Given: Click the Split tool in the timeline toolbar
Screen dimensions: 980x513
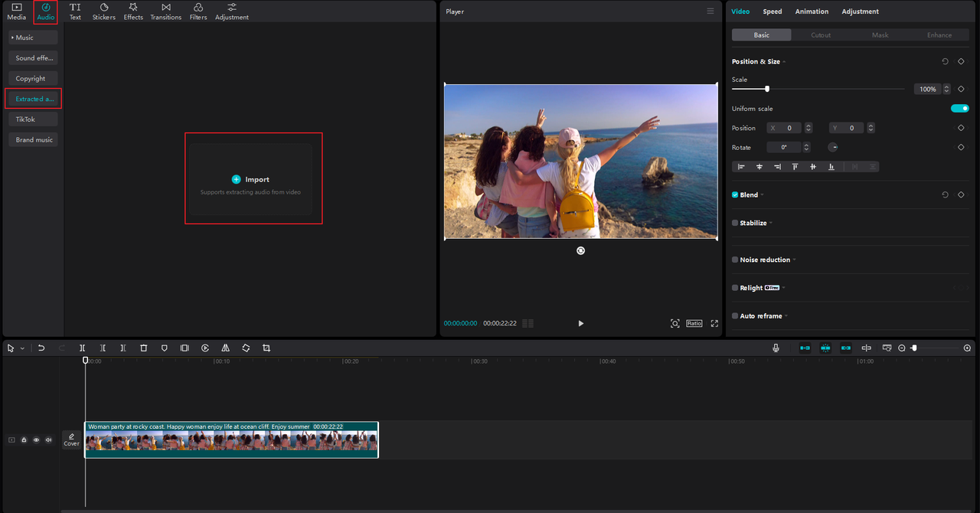Looking at the screenshot, I should tap(82, 348).
